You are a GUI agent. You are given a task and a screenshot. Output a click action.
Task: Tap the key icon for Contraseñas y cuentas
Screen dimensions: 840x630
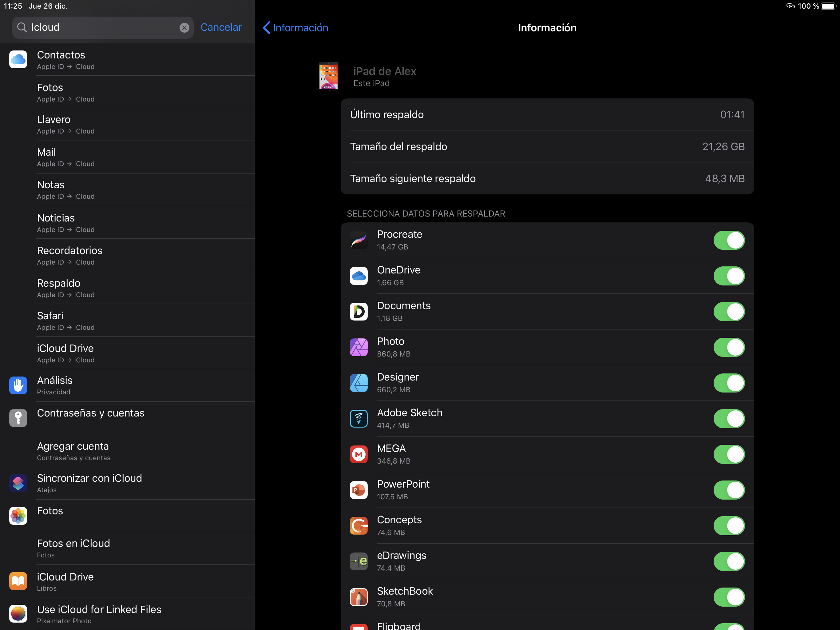click(18, 418)
